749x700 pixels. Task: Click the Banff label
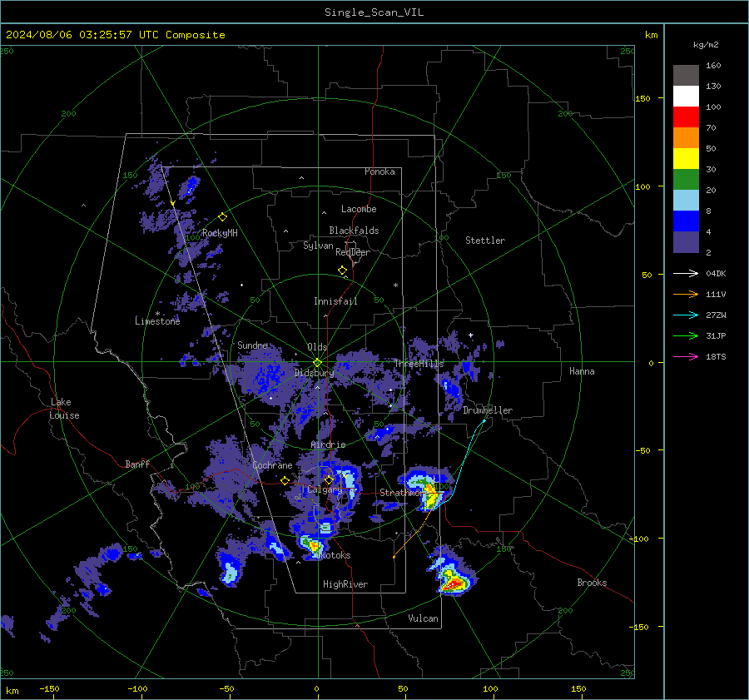pos(137,464)
